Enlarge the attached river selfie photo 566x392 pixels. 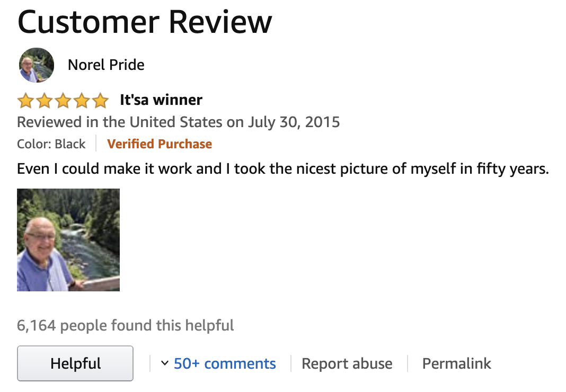[68, 239]
